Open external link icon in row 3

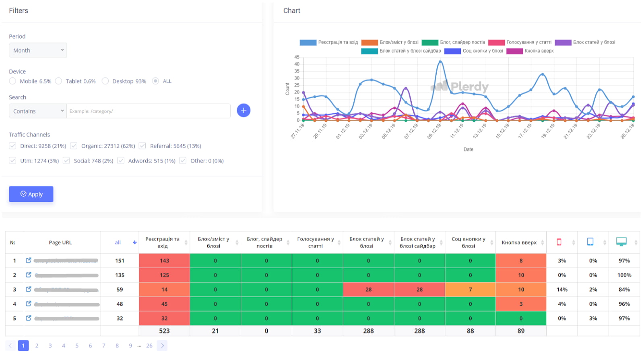pyautogui.click(x=29, y=289)
